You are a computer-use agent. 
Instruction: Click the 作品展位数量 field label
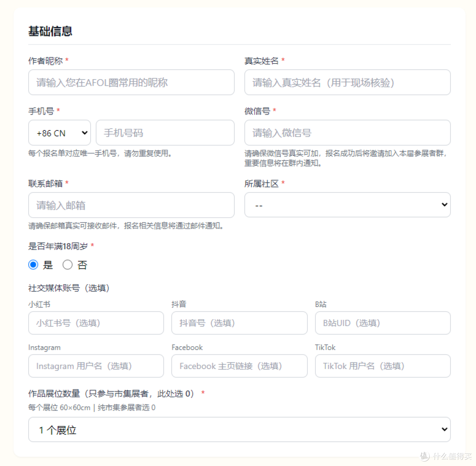[x=111, y=393]
